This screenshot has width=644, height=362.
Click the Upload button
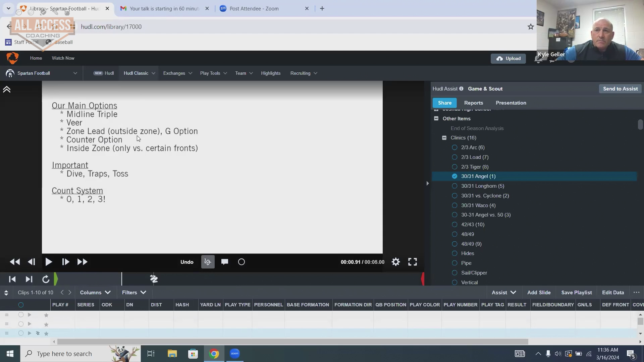coord(508,59)
